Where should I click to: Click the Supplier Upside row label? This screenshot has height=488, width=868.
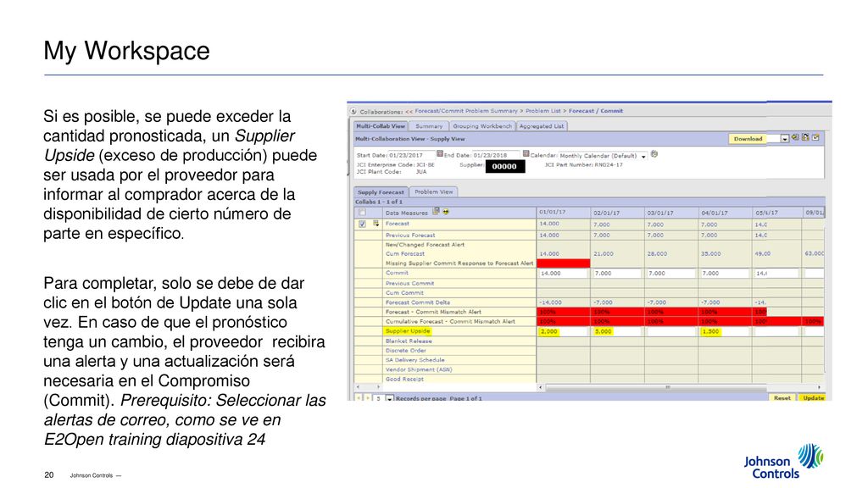[408, 331]
